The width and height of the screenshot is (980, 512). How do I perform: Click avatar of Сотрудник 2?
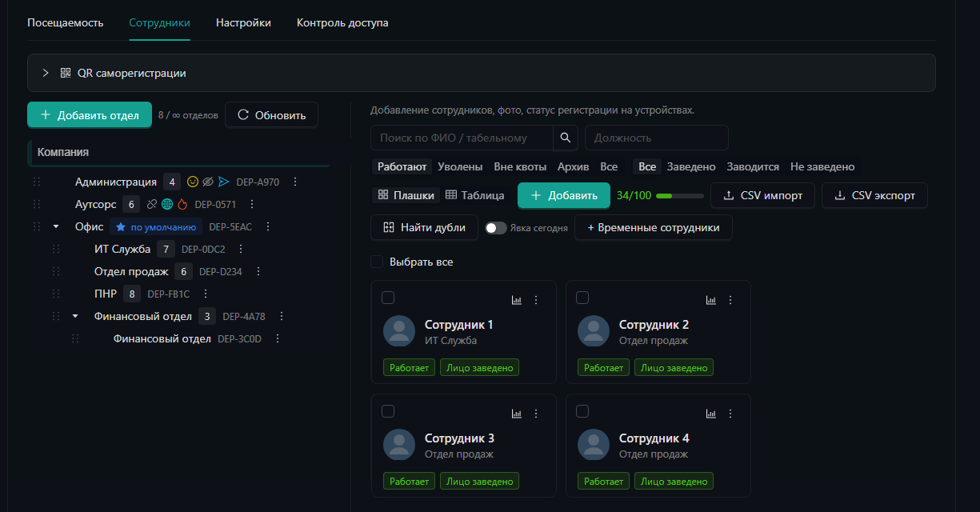tap(594, 331)
